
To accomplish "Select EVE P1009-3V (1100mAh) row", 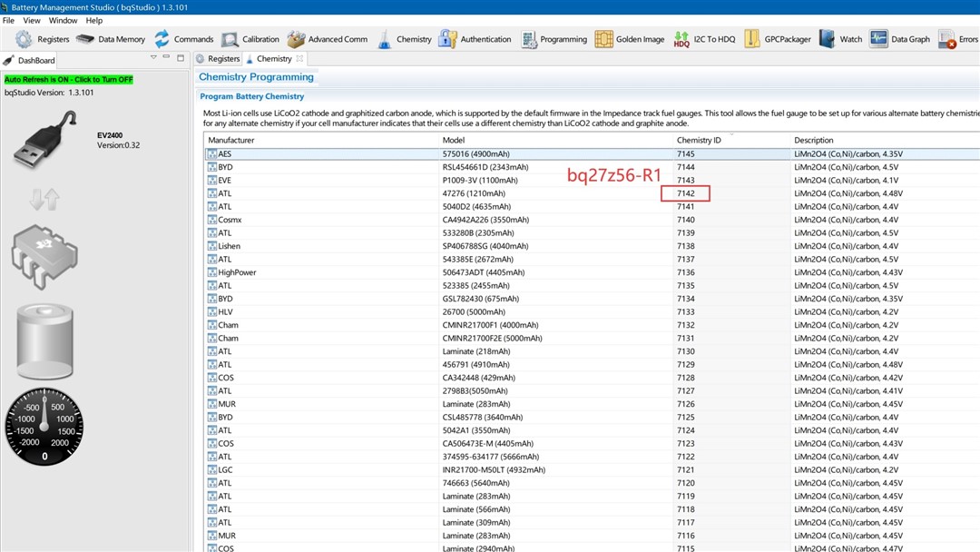I will point(479,180).
